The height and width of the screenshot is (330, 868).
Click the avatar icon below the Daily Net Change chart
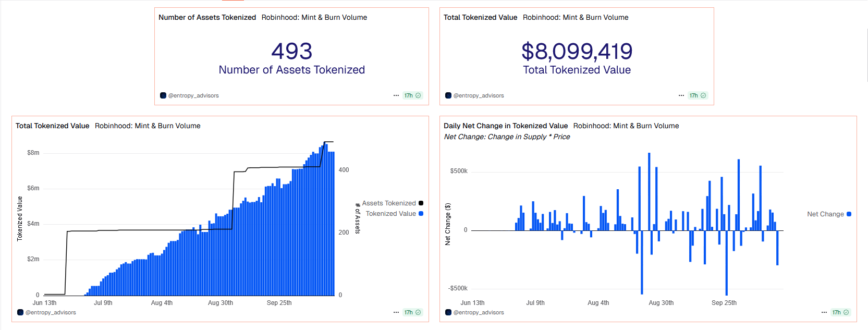[448, 312]
